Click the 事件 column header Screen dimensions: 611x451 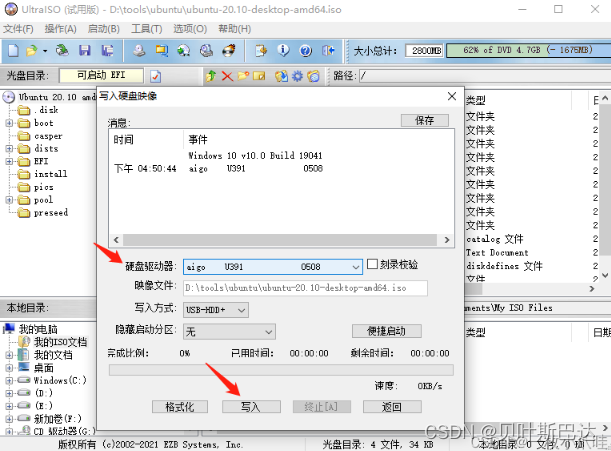(198, 140)
